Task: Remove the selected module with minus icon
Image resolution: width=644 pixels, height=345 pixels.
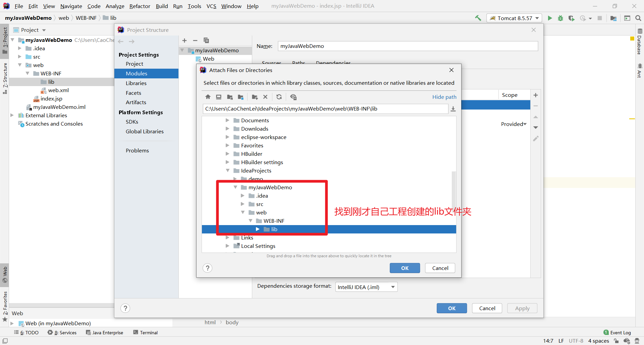Action: coord(195,41)
